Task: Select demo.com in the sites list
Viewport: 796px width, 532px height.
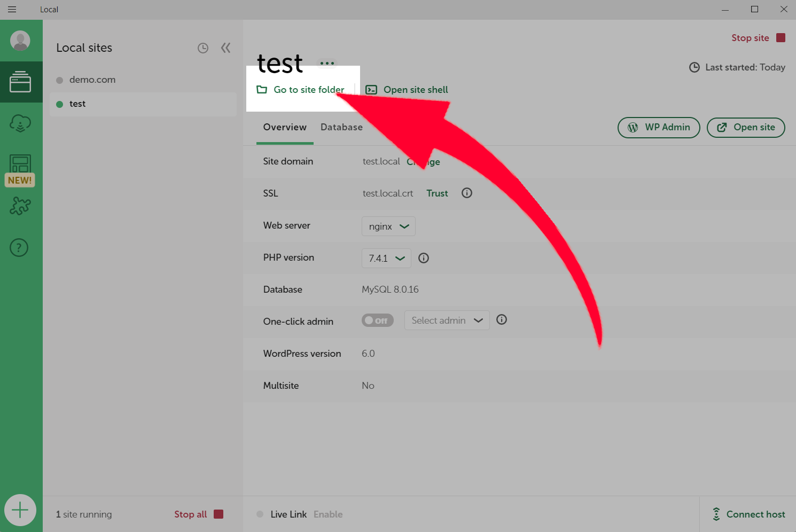Action: click(143, 80)
